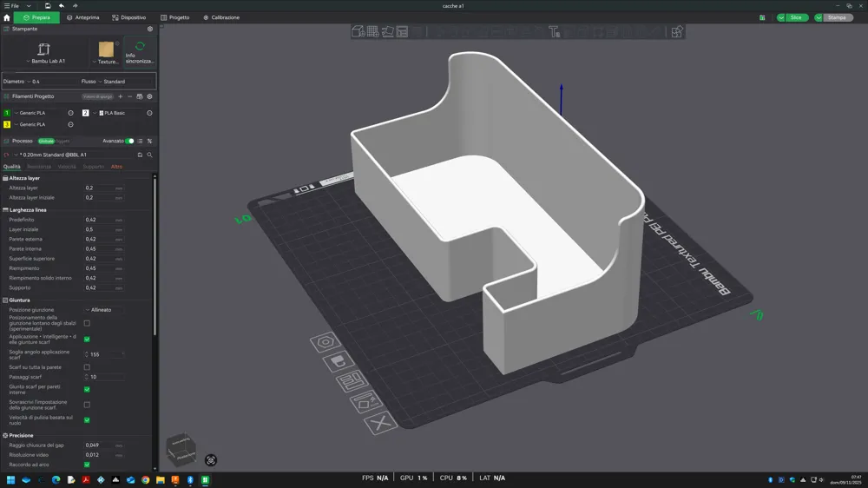Open the Slice button dropdown arrow

click(x=781, y=17)
